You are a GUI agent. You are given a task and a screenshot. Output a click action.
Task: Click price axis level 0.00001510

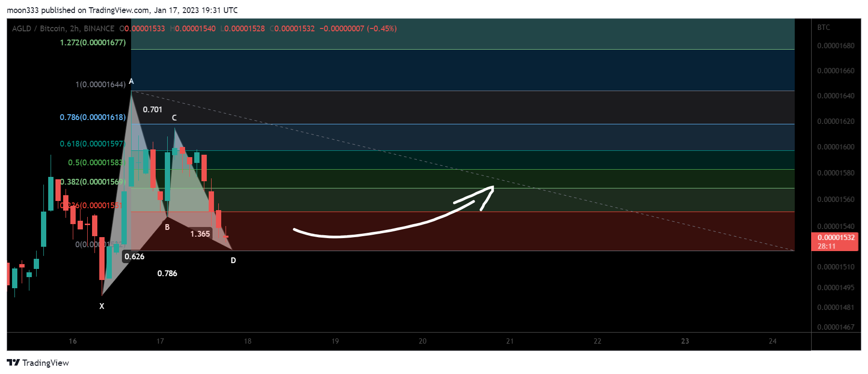(x=836, y=267)
